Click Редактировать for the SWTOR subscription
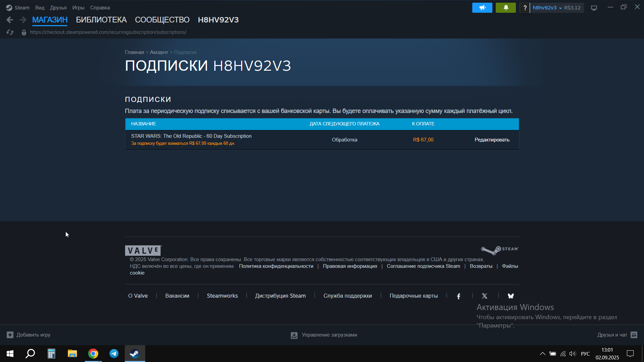The height and width of the screenshot is (362, 644). click(x=492, y=140)
